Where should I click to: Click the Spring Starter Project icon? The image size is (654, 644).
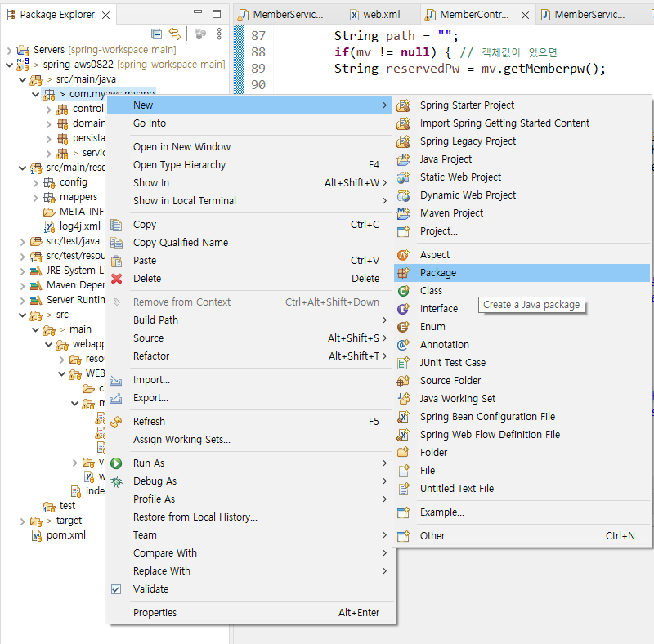[x=403, y=105]
